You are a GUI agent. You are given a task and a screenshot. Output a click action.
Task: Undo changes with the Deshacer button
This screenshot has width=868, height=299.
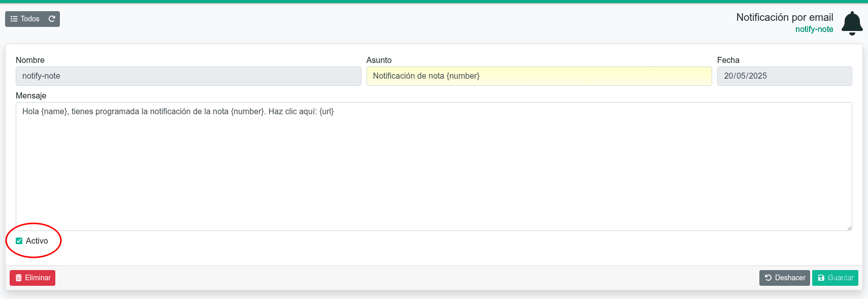pyautogui.click(x=784, y=278)
